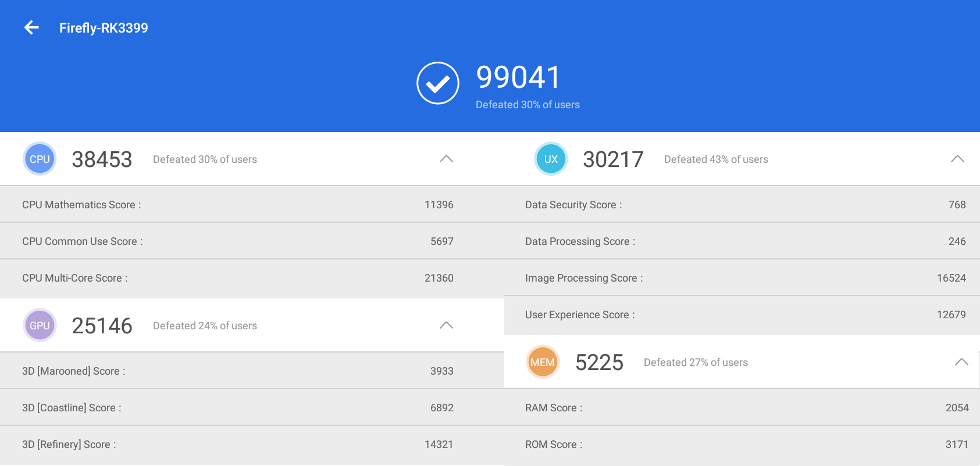Click the MEM score 5225
This screenshot has height=466, width=980.
(599, 362)
